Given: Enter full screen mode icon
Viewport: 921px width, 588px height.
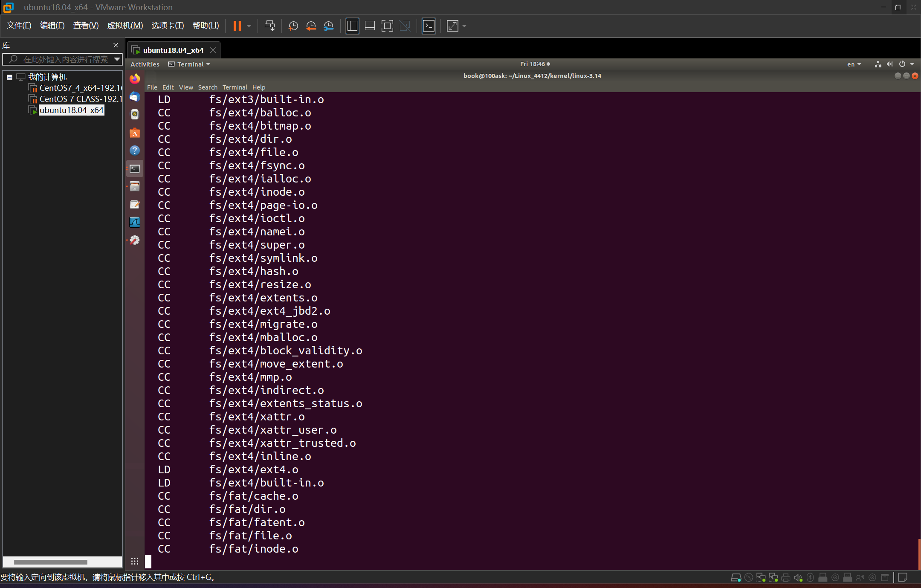Looking at the screenshot, I should tap(387, 26).
